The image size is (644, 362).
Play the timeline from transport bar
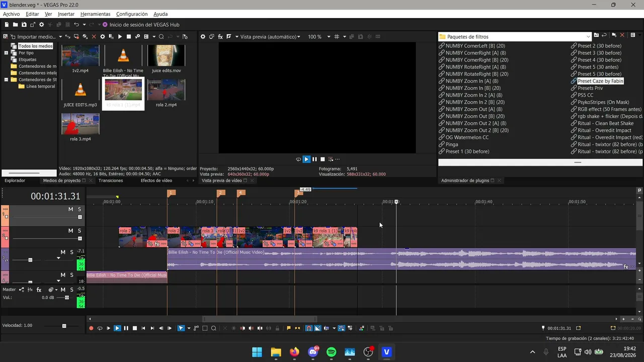click(117, 328)
